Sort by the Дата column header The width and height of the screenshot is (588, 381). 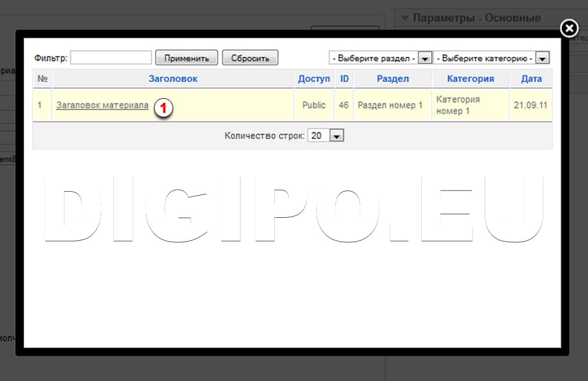coord(531,79)
